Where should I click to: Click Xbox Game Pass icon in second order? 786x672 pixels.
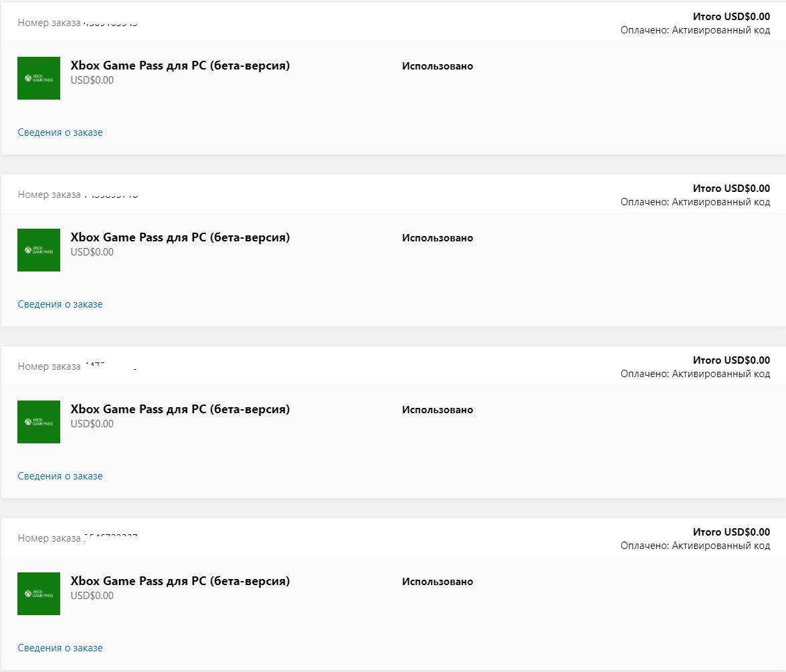click(x=39, y=250)
